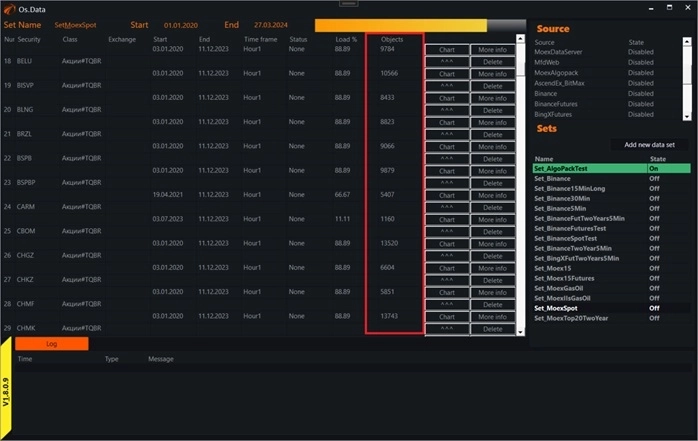The image size is (698, 441).
Task: Click the securities table vertical scrollbar
Action: coord(521,180)
